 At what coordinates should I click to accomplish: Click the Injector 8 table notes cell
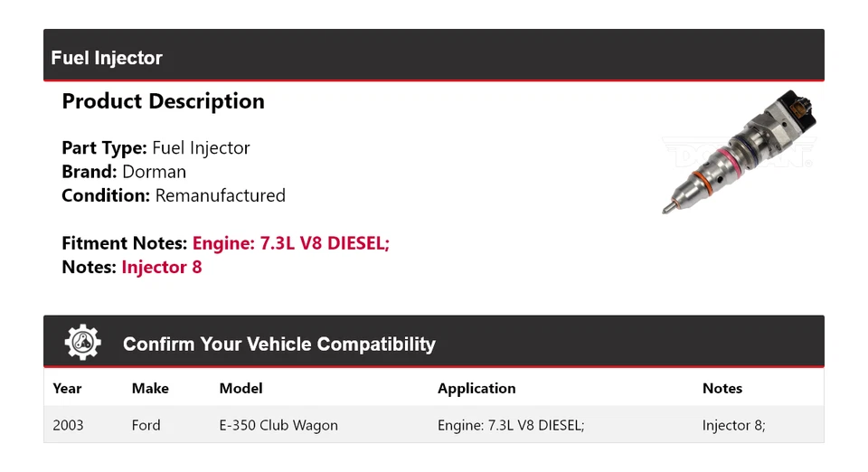click(x=733, y=425)
